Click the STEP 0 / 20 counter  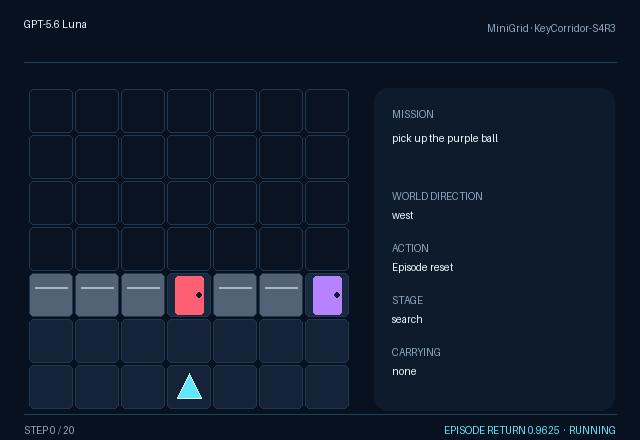tap(49, 430)
